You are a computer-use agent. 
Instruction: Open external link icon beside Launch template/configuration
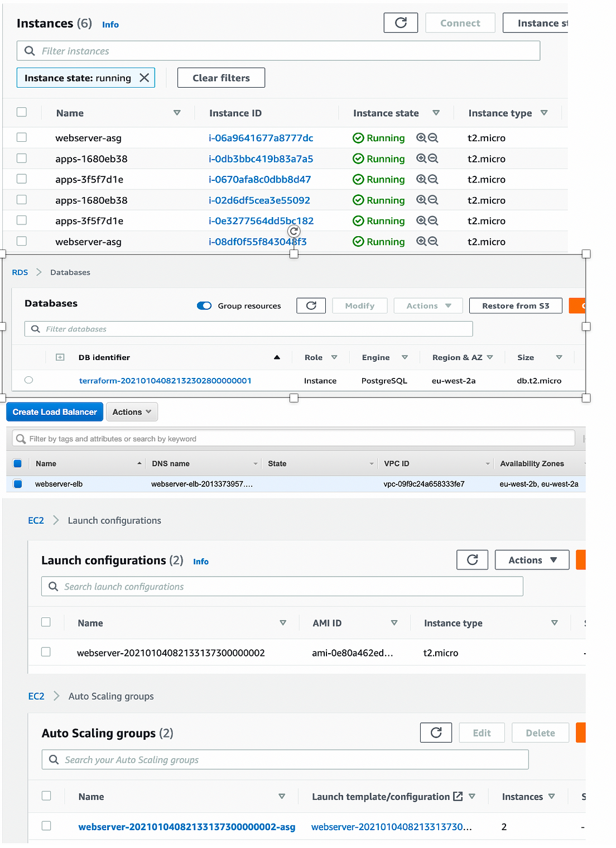(458, 797)
